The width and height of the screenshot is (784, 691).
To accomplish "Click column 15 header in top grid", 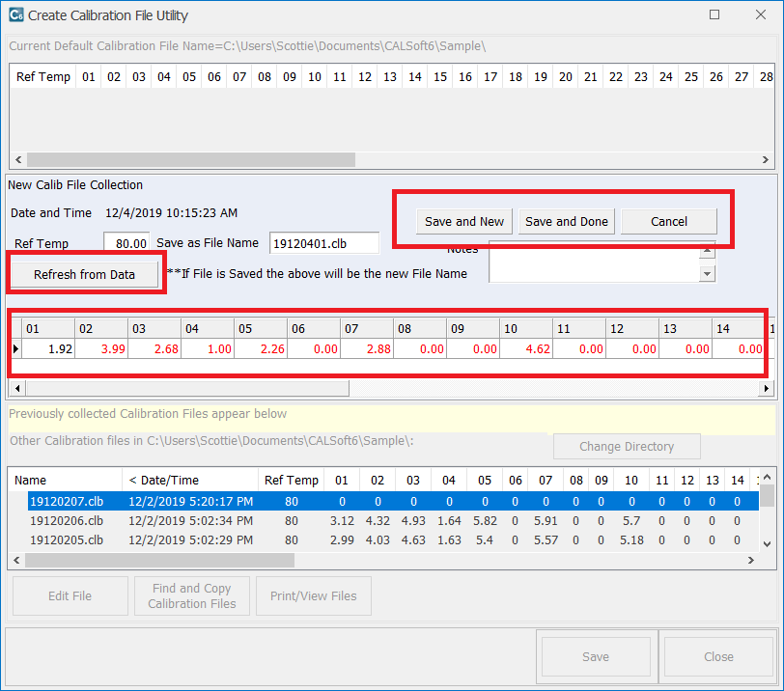I will pos(440,76).
